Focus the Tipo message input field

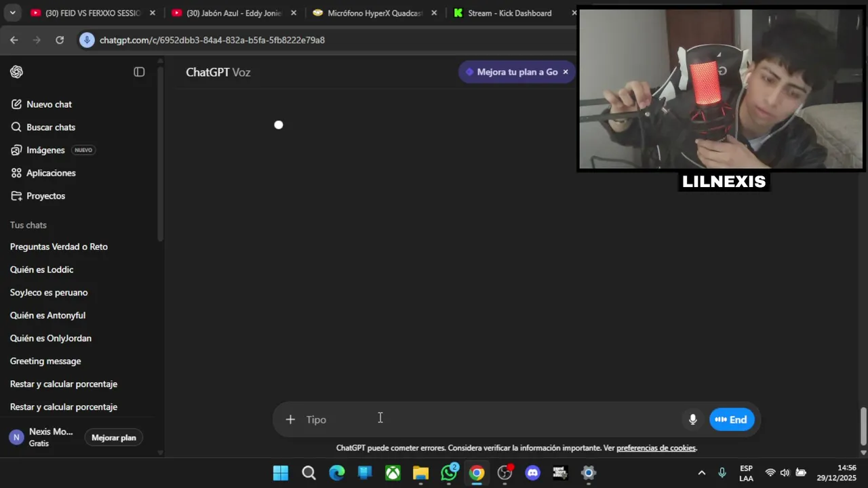pos(492,420)
